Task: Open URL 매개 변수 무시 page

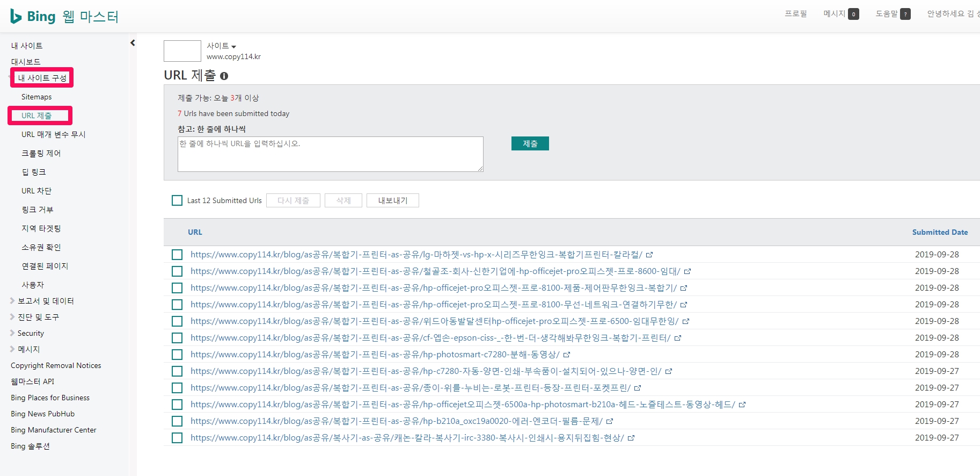Action: [x=54, y=134]
